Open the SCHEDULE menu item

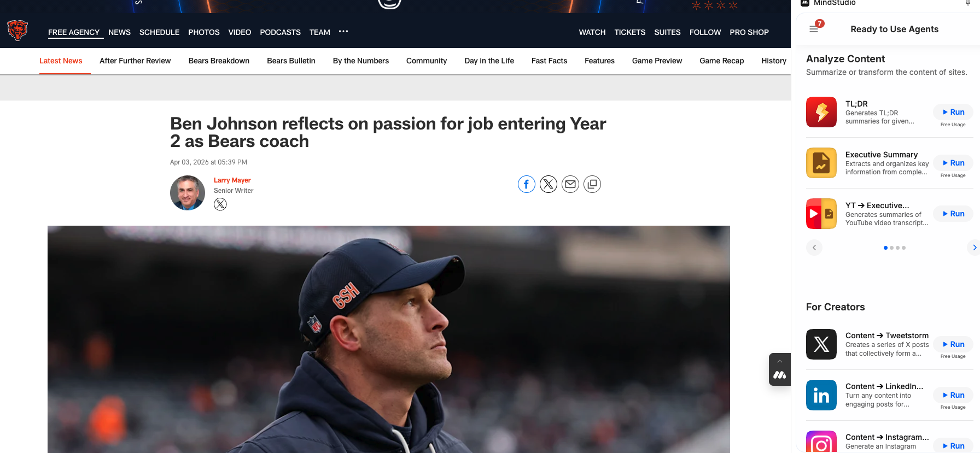click(x=159, y=32)
